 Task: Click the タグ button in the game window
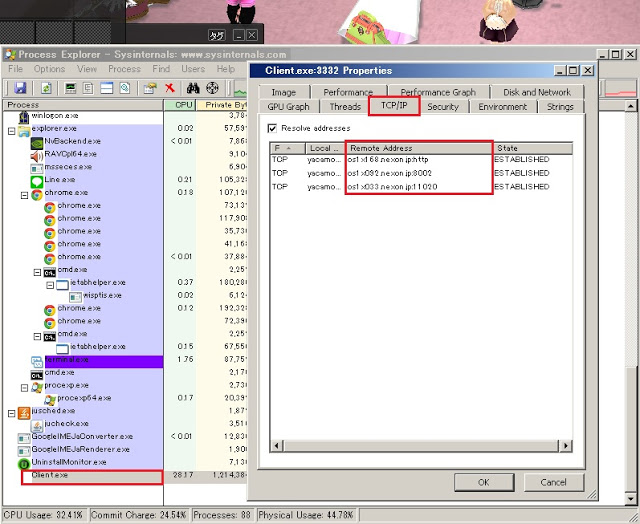tap(216, 36)
